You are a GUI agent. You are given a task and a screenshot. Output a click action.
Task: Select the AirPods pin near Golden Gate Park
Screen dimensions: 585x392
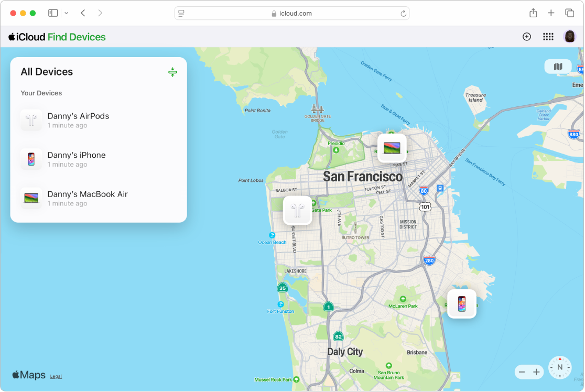tap(297, 210)
